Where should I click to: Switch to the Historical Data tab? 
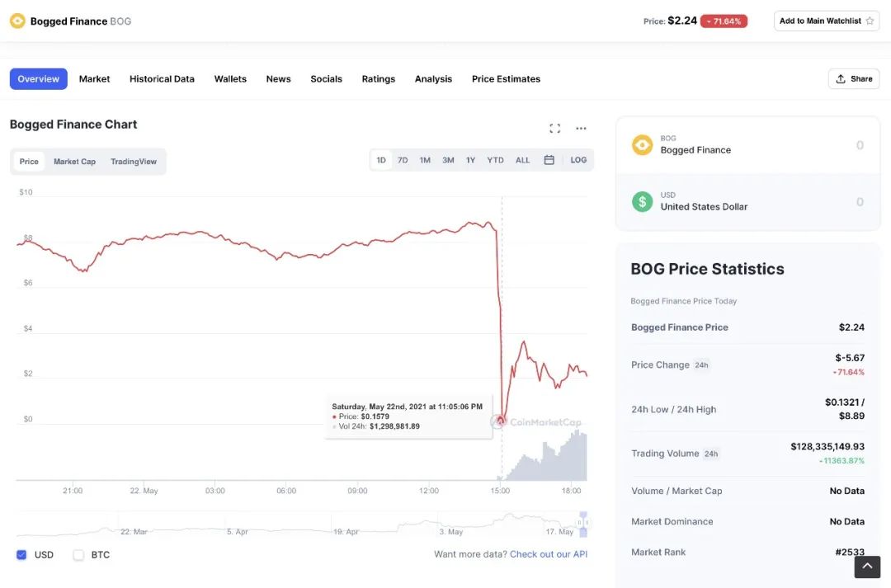coord(162,79)
